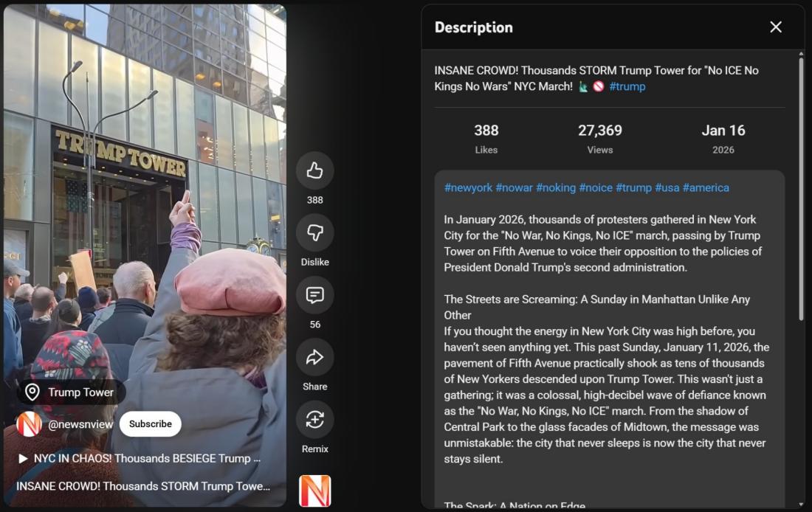Viewport: 812px width, 512px height.
Task: Subscribe to the @newsnview channel
Action: [150, 424]
